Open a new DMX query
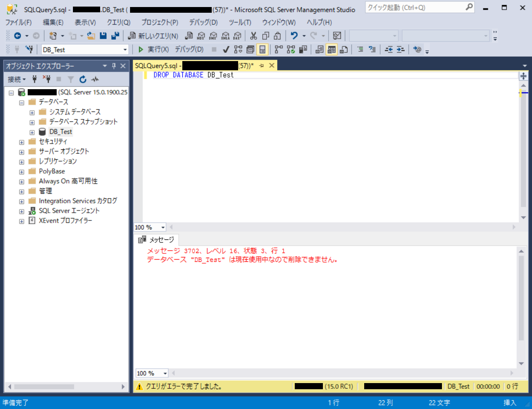532x409 pixels. click(213, 36)
